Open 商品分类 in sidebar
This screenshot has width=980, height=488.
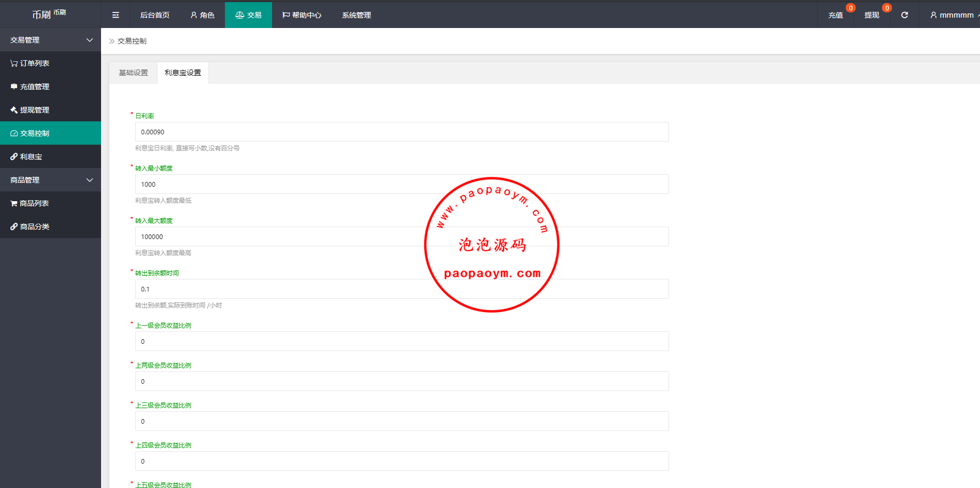tap(50, 227)
